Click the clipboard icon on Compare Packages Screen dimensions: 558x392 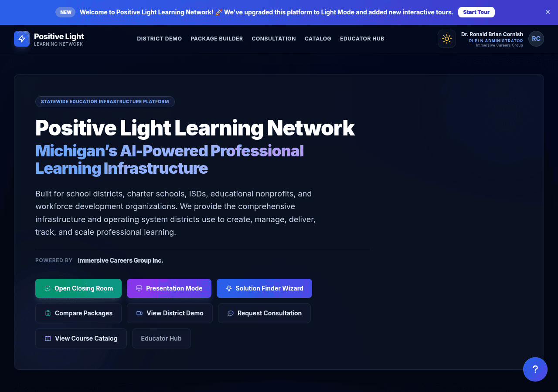48,313
